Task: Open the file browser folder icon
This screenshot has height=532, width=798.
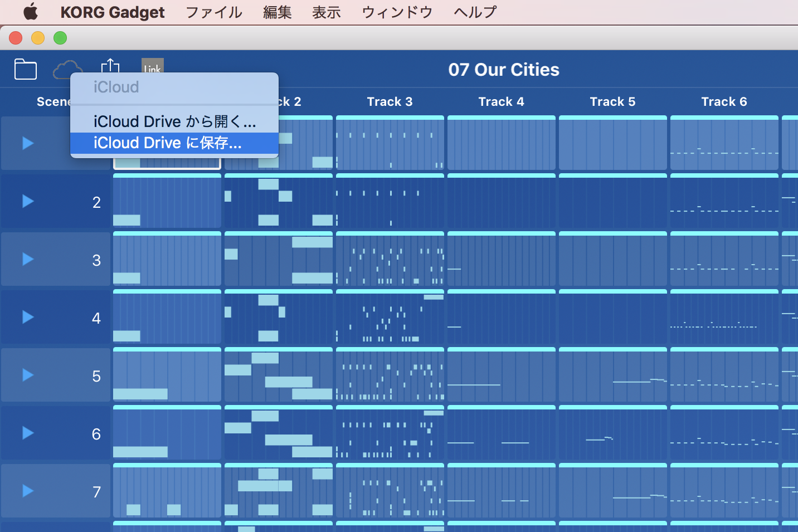Action: (x=26, y=69)
